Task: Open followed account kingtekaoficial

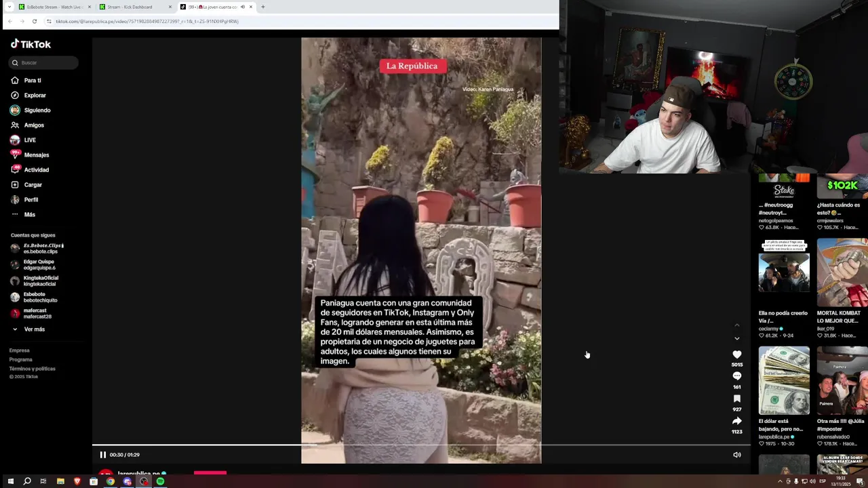Action: pyautogui.click(x=35, y=281)
